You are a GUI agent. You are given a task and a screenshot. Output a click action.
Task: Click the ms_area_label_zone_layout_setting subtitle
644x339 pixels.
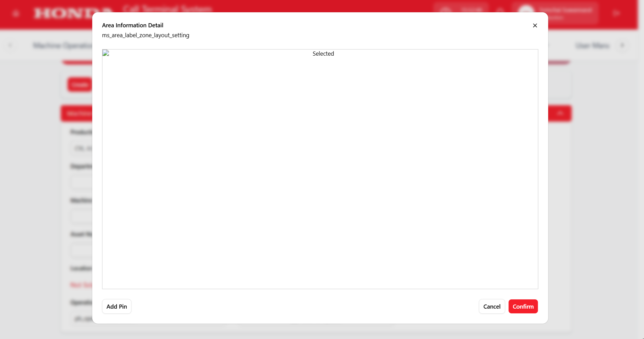tap(145, 35)
